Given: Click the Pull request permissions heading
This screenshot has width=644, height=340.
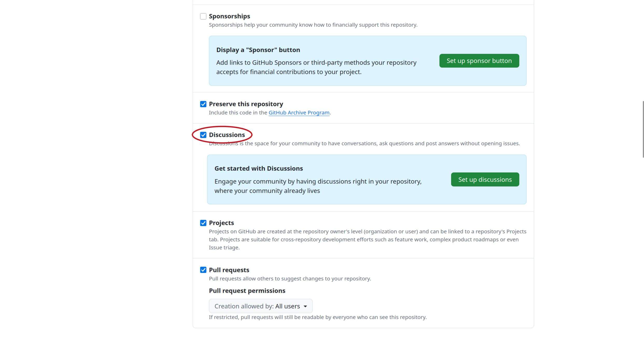Looking at the screenshot, I should point(247,291).
